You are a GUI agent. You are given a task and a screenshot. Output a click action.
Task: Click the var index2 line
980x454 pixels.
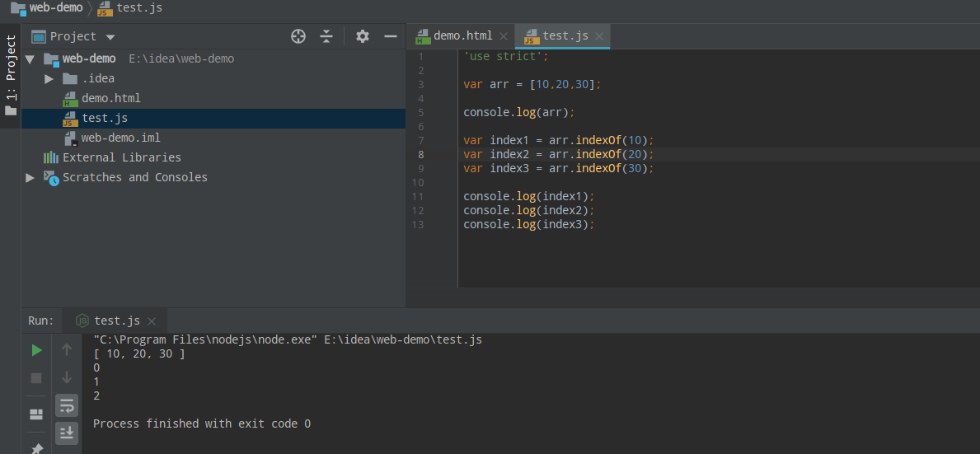(558, 154)
